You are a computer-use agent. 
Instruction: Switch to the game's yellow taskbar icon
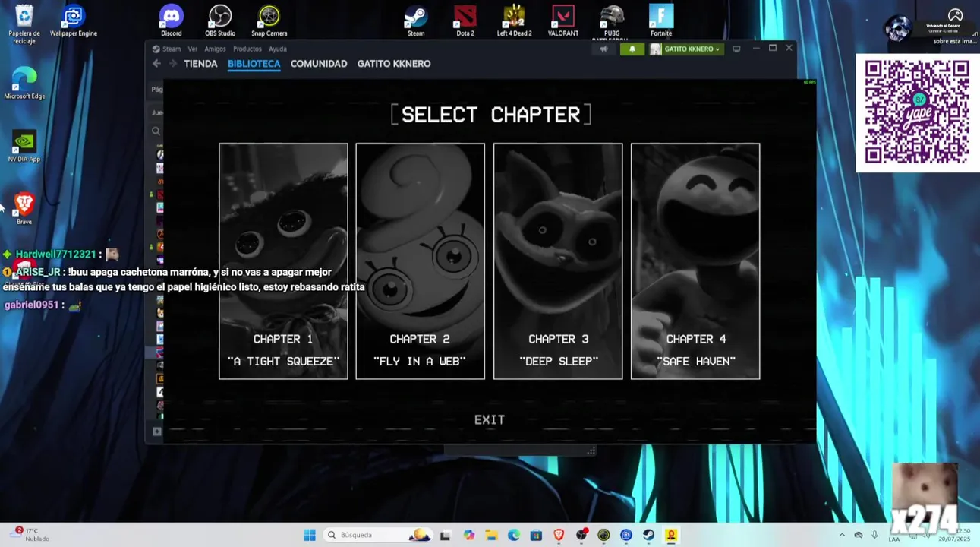coord(671,535)
